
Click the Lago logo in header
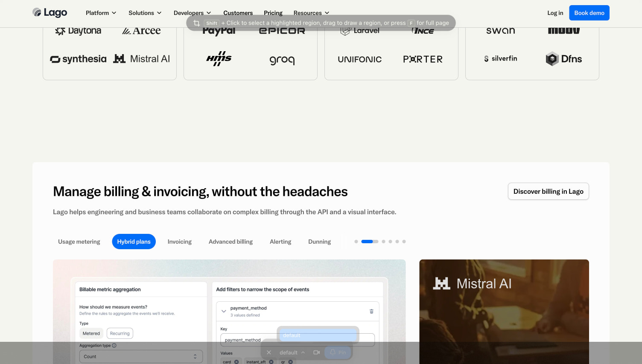[50, 12]
